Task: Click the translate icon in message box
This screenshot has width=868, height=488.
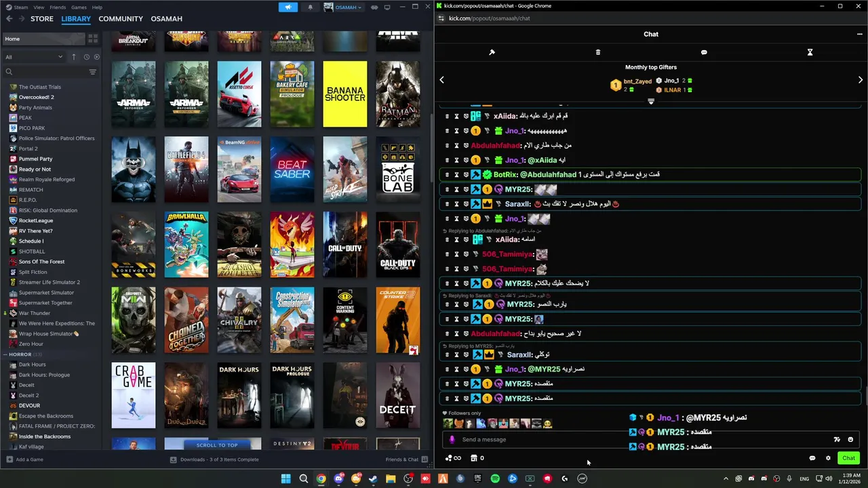Action: [x=837, y=439]
